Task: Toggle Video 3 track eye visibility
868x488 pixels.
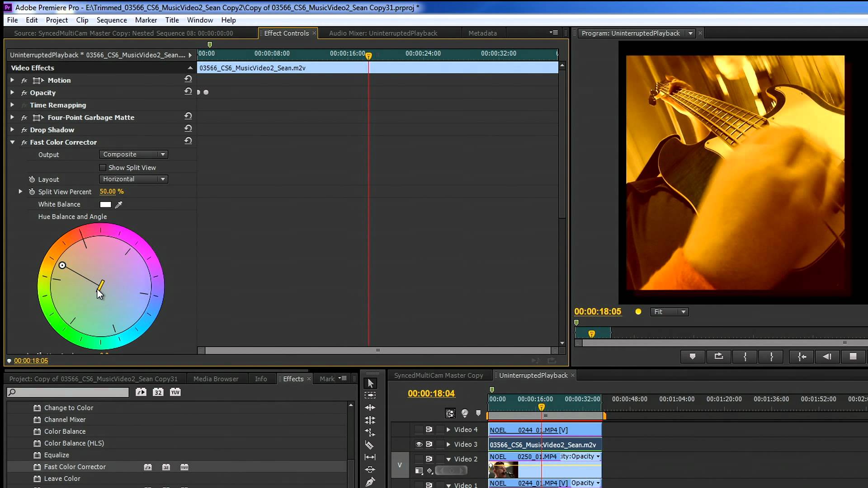Action: coord(419,445)
